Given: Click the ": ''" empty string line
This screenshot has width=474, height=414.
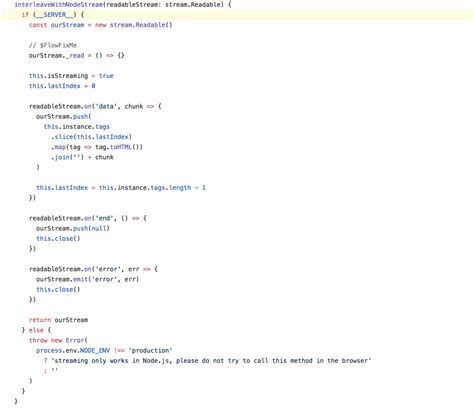Looking at the screenshot, I should coord(51,371).
